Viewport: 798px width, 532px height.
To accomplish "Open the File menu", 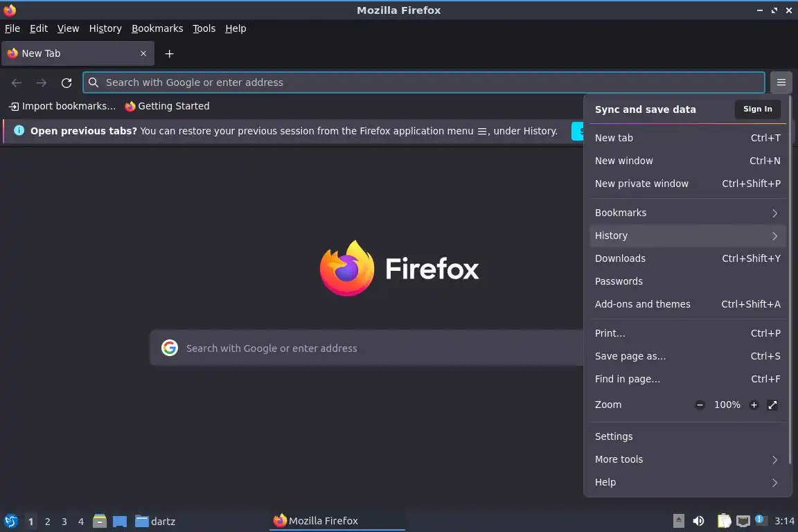I will pos(12,28).
